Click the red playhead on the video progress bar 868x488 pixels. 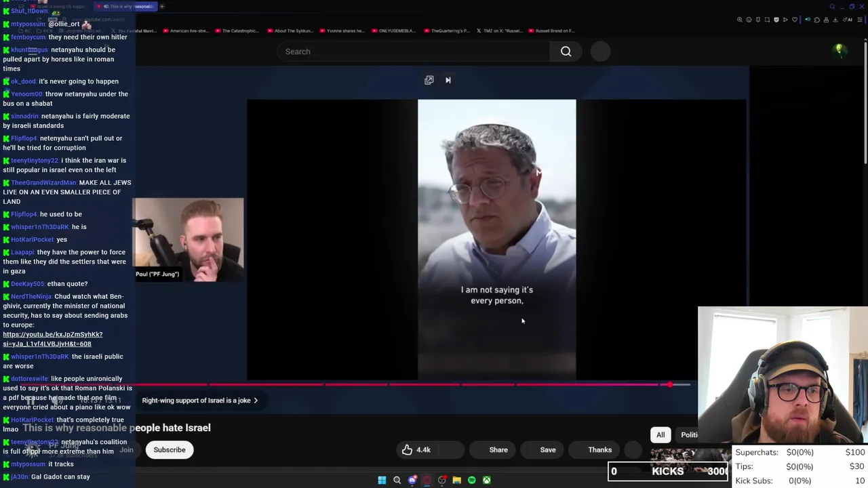(x=669, y=384)
